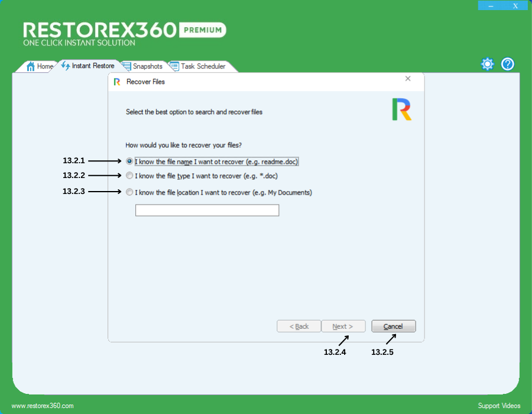This screenshot has height=414, width=532.
Task: Close the Recover Files dialog
Action: (x=408, y=79)
